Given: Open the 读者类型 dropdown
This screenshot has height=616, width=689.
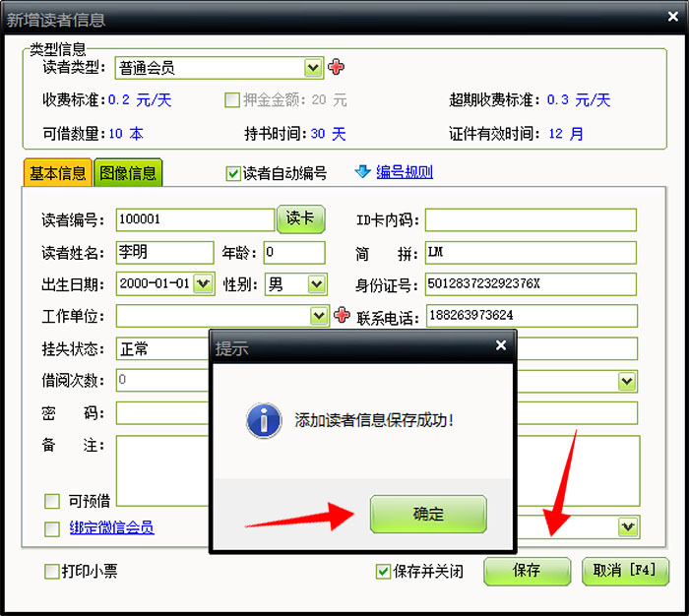Looking at the screenshot, I should coord(313,68).
